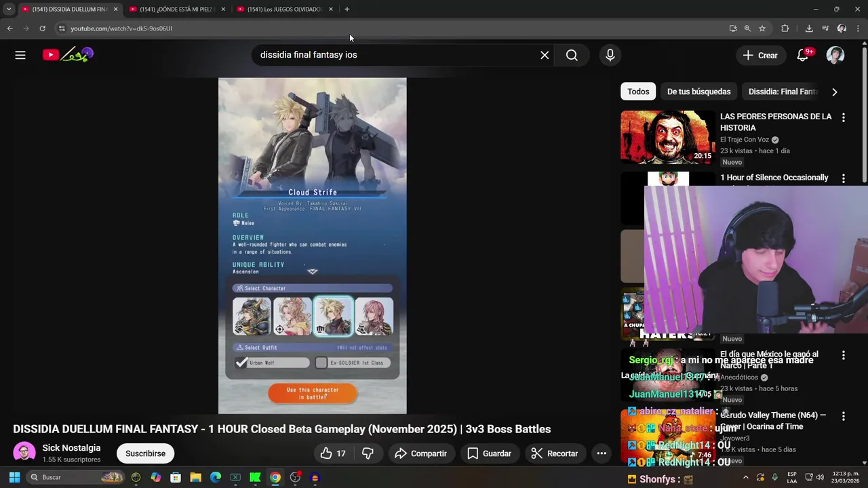Click the video player to pause
This screenshot has width=868, height=488.
[x=312, y=245]
